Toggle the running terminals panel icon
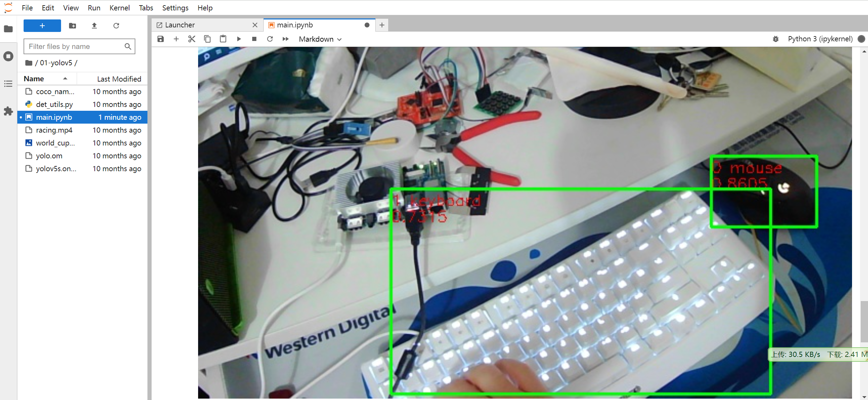 (8, 56)
